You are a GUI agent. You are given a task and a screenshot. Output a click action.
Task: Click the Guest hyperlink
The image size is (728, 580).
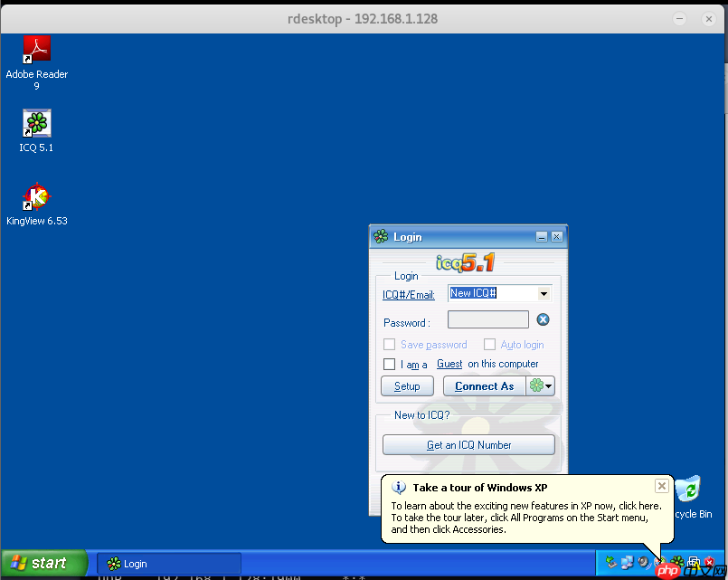point(449,365)
